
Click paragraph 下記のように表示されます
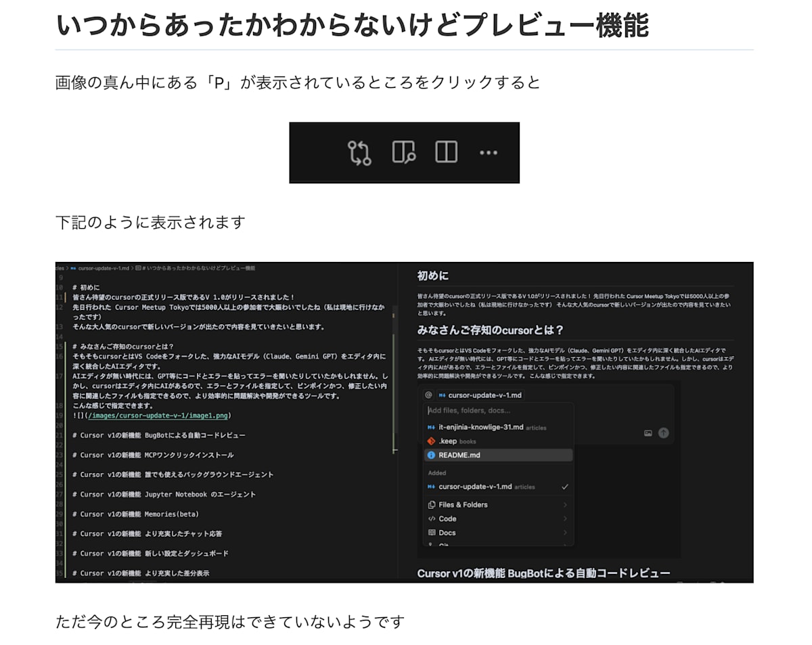150,222
